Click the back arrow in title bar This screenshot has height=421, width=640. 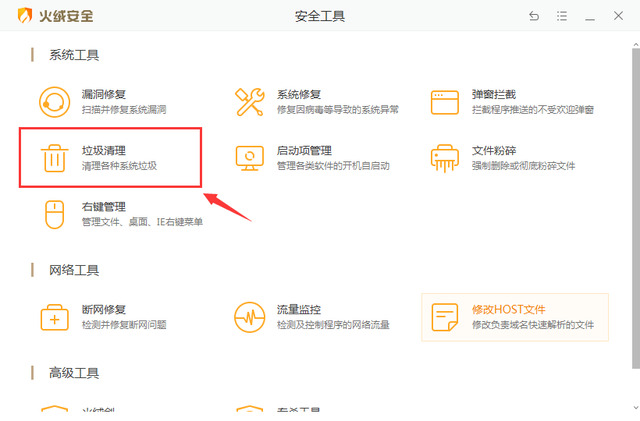click(x=534, y=16)
